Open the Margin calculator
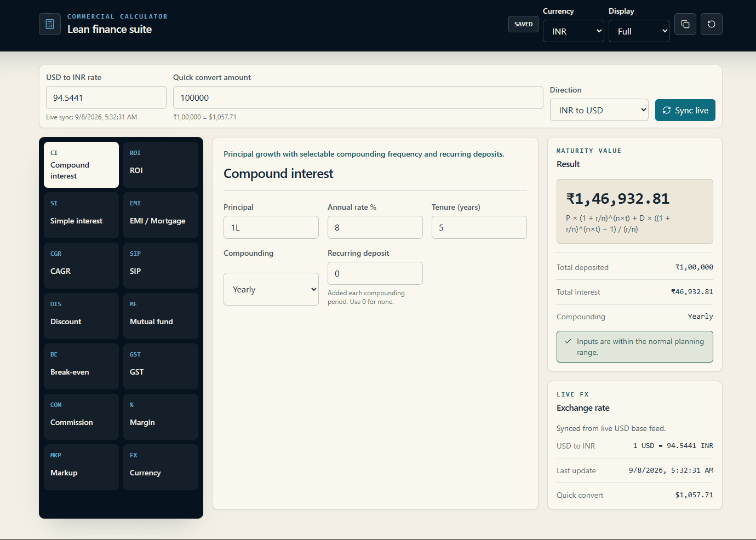Viewport: 756px width, 540px height. click(161, 417)
